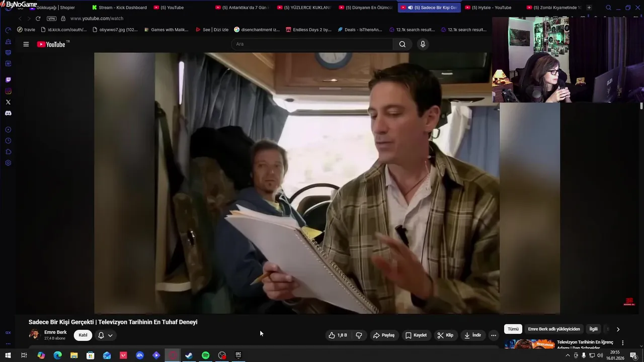
Task: Click the YouTube search magnifier button
Action: pyautogui.click(x=403, y=44)
